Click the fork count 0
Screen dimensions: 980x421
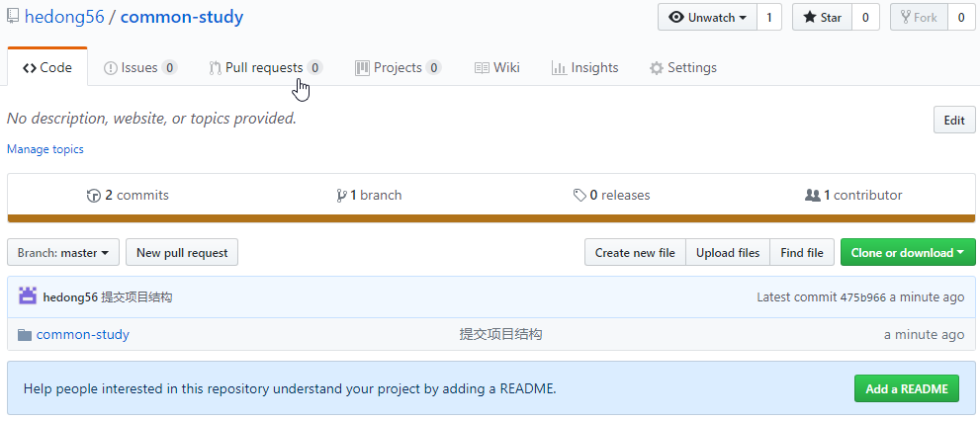point(961,18)
